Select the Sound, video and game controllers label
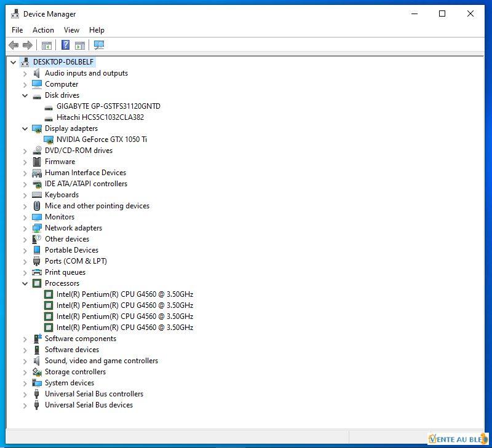492x448 pixels. 101,361
